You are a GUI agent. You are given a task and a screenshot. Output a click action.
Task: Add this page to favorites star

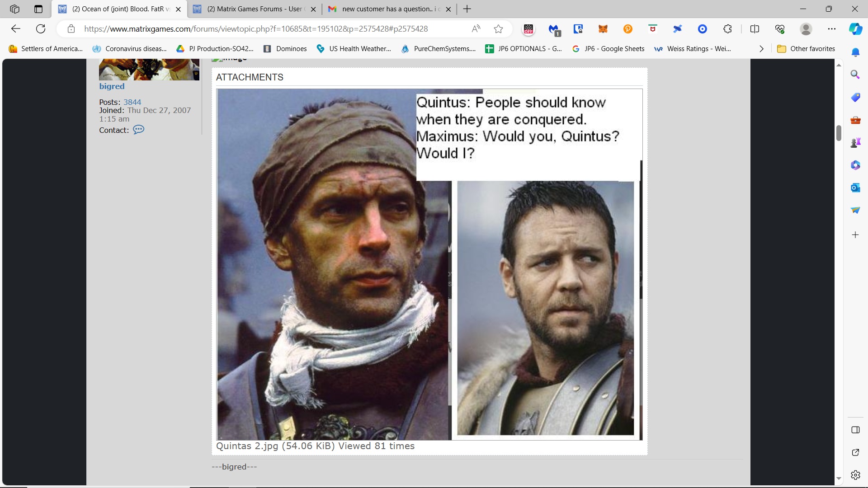pos(499,29)
